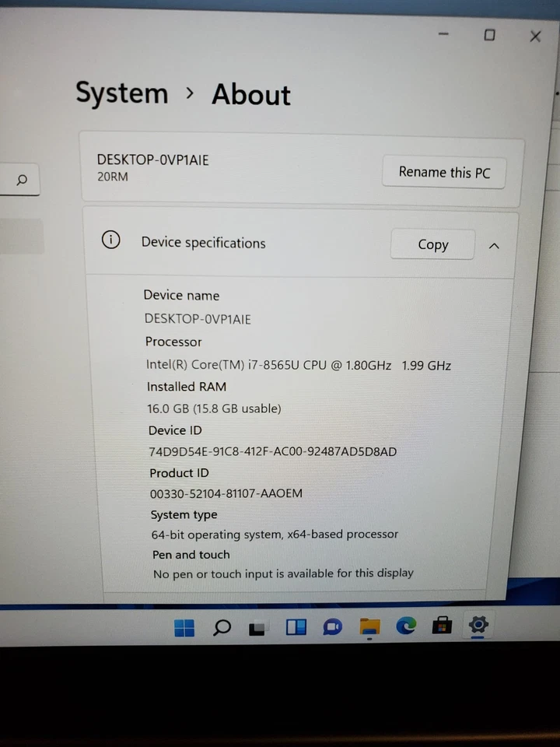The height and width of the screenshot is (747, 560).
Task: Click Rename this PC
Action: pos(444,172)
